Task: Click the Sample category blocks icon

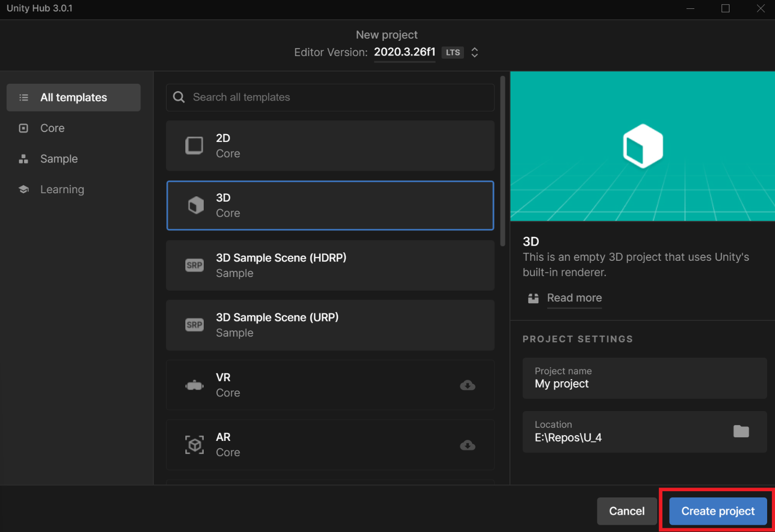Action: [x=24, y=159]
